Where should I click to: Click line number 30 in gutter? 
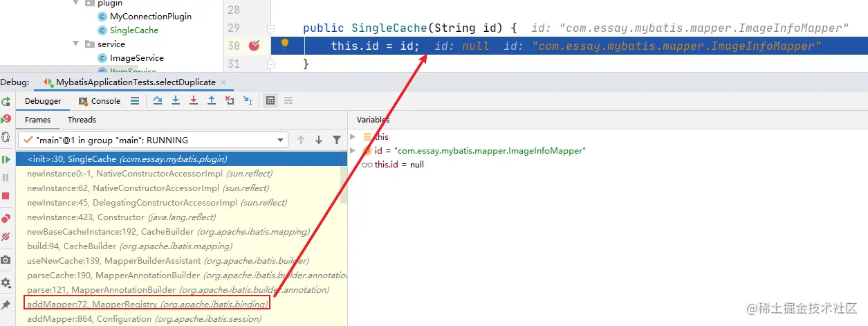click(x=234, y=46)
